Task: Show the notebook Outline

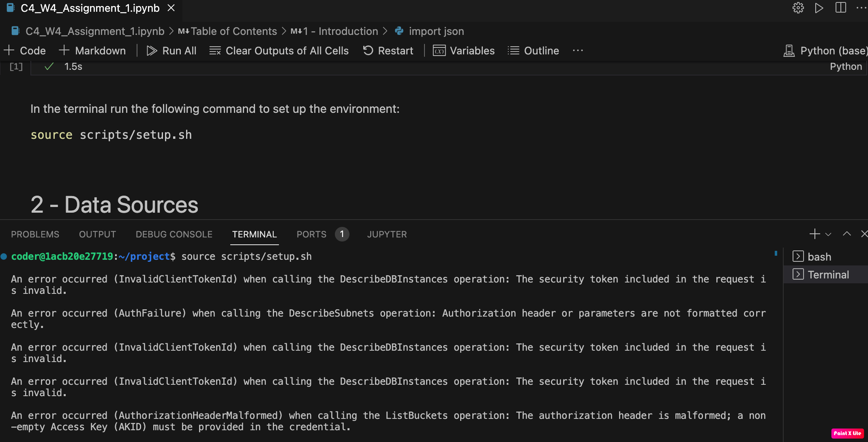Action: (533, 51)
